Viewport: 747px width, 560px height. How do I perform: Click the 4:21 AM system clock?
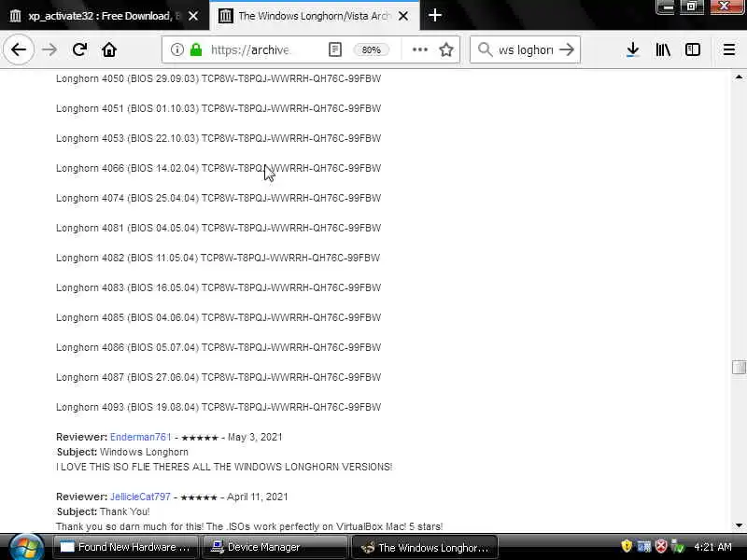(712, 547)
